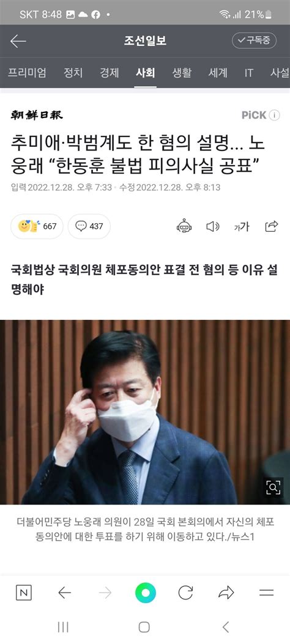The height and width of the screenshot is (644, 290).
Task: Play article audio with speaker icon
Action: tap(213, 226)
